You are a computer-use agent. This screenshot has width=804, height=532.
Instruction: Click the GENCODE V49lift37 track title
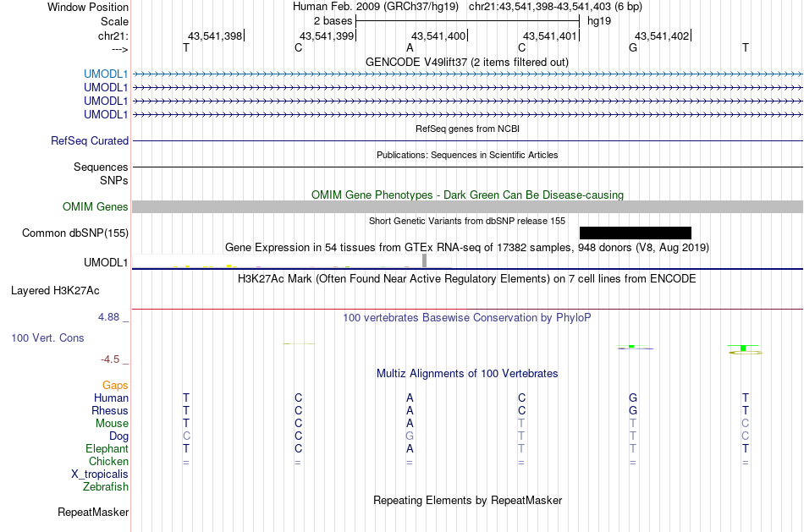click(x=467, y=63)
